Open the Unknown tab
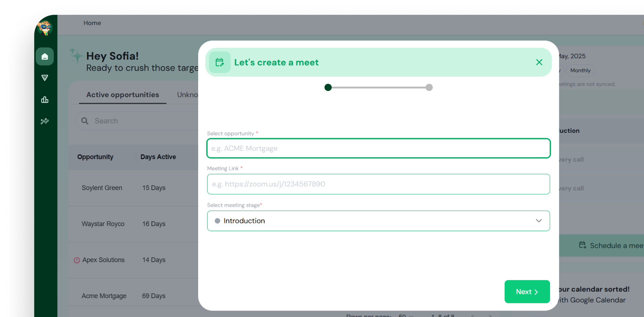Screen dimensions: 644x317 coord(187,95)
